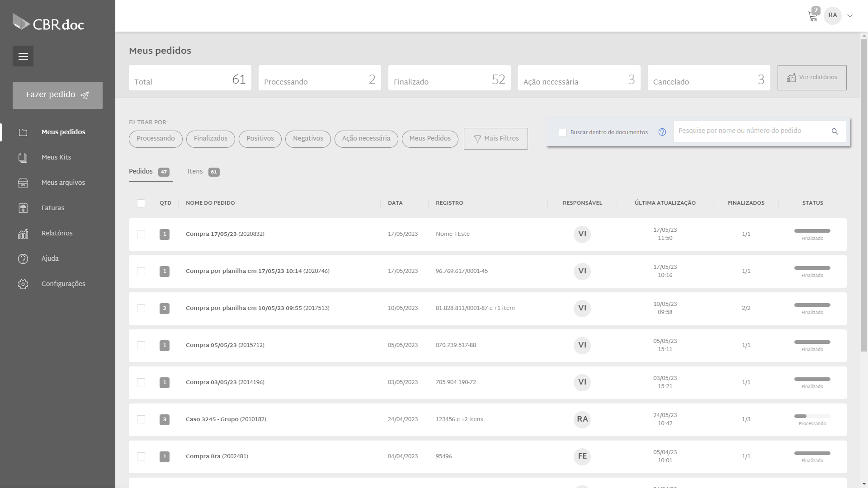
Task: Select the Processando summary card
Action: [320, 78]
